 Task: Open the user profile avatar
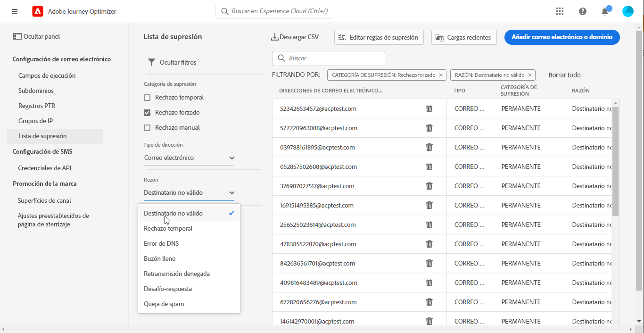pos(628,11)
